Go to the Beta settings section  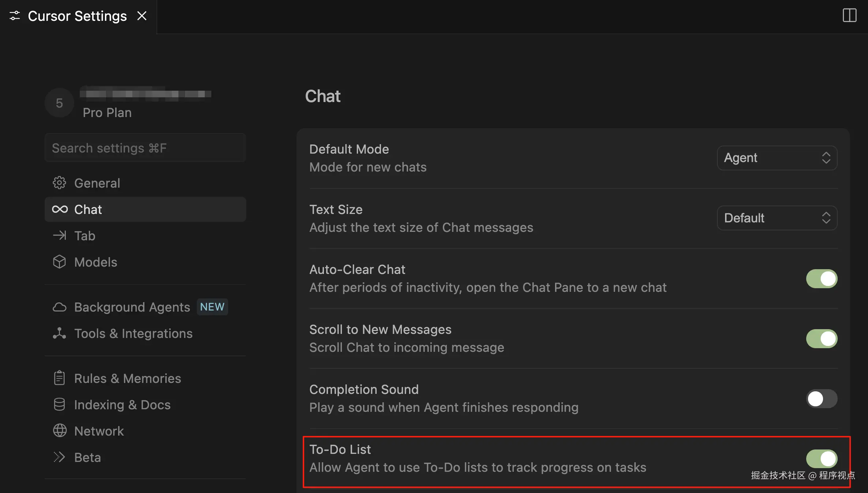87,458
